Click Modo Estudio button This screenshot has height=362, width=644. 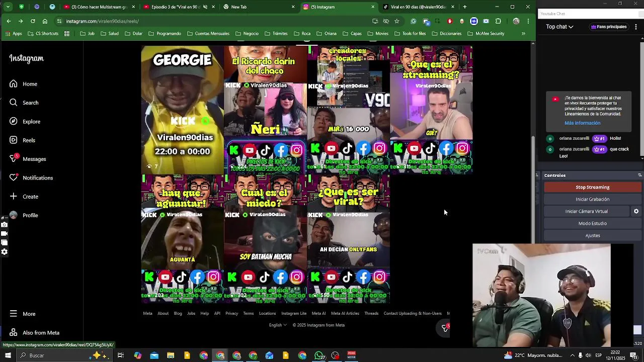592,223
